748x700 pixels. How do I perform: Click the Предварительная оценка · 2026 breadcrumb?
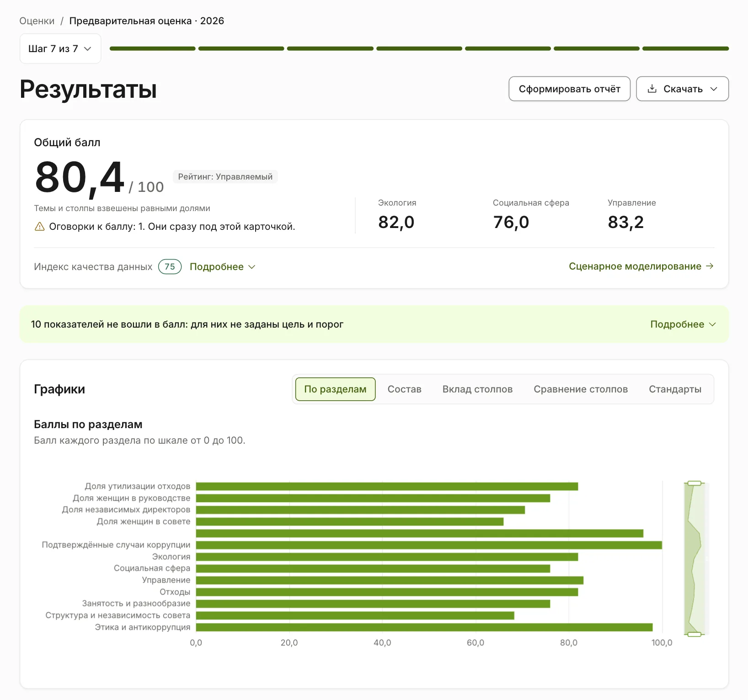point(147,21)
